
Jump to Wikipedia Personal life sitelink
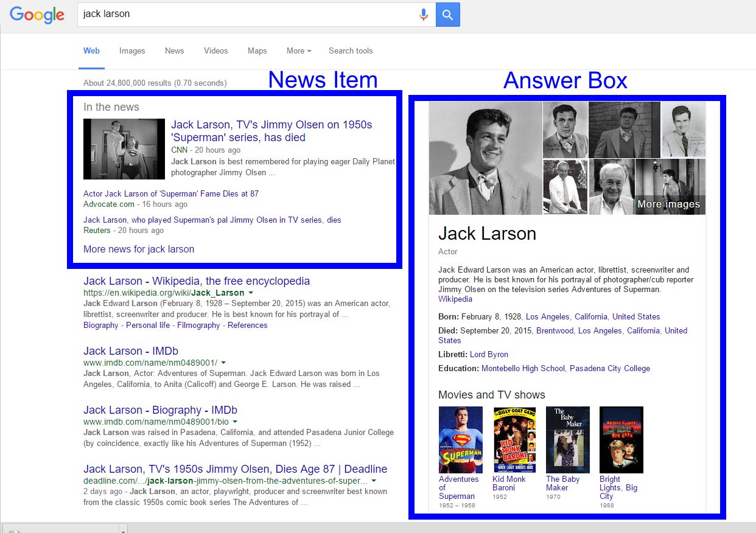[148, 325]
